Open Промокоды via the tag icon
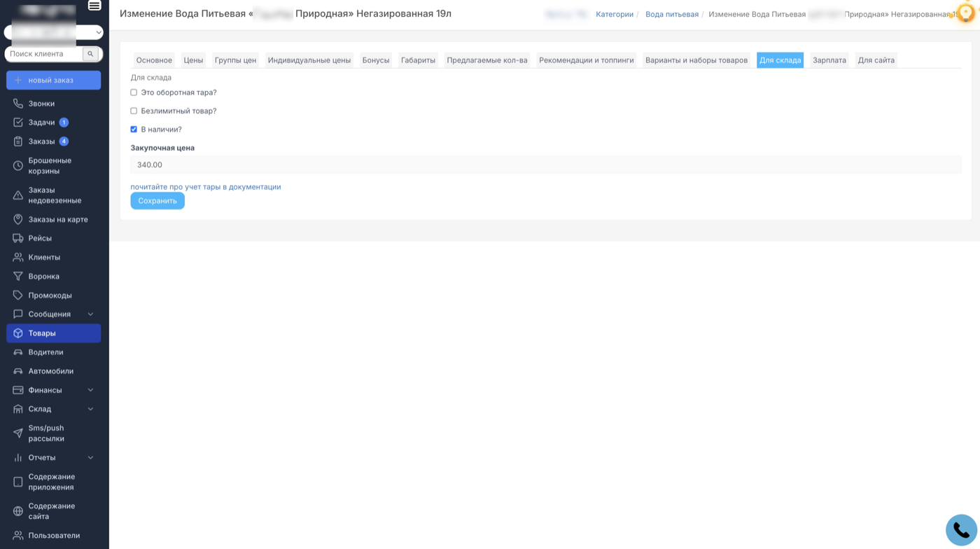980x549 pixels. 18,295
